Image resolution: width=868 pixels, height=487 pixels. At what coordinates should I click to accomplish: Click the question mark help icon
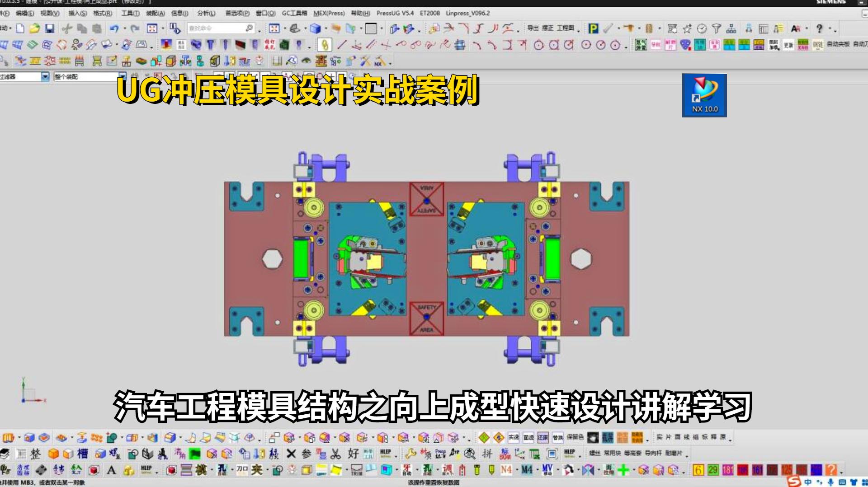click(x=819, y=28)
